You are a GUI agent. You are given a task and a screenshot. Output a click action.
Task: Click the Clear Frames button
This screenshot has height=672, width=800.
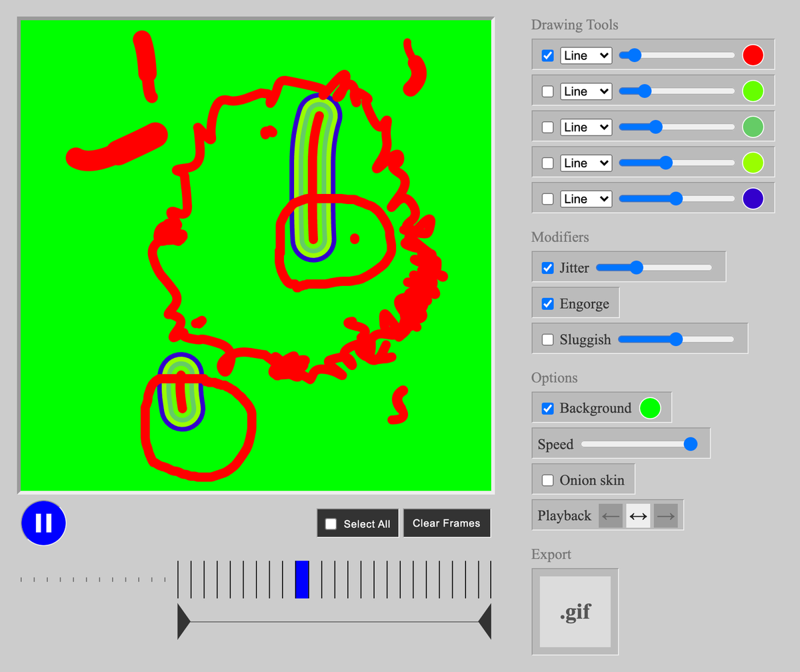tap(447, 523)
